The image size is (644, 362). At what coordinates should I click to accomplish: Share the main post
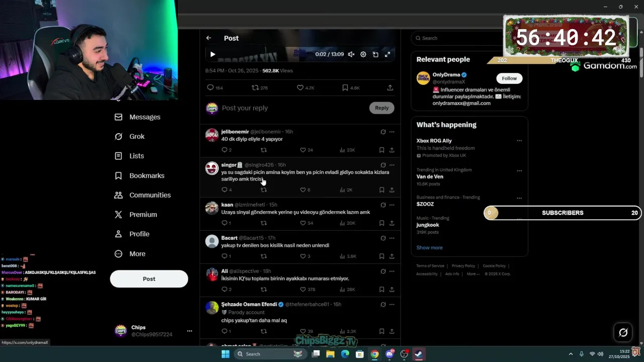pos(390,87)
